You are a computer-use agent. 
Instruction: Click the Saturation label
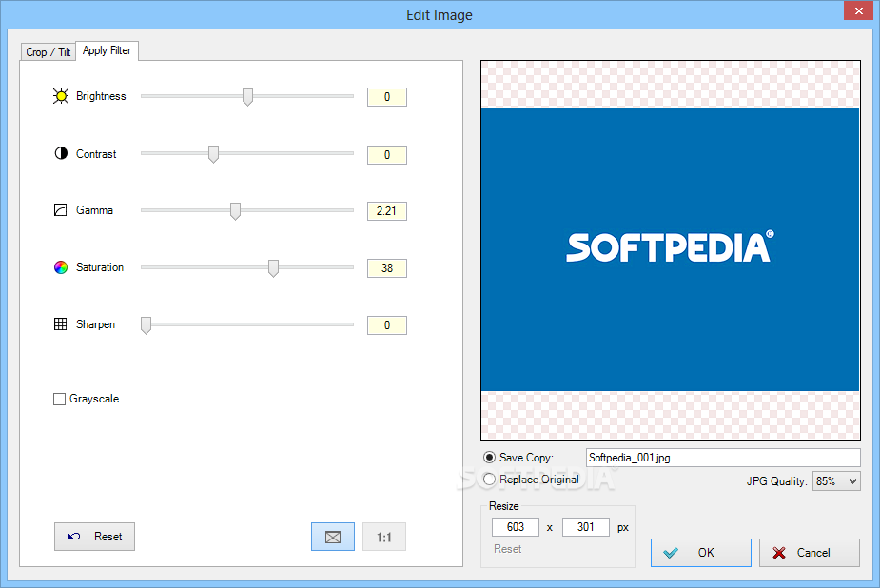pos(100,267)
